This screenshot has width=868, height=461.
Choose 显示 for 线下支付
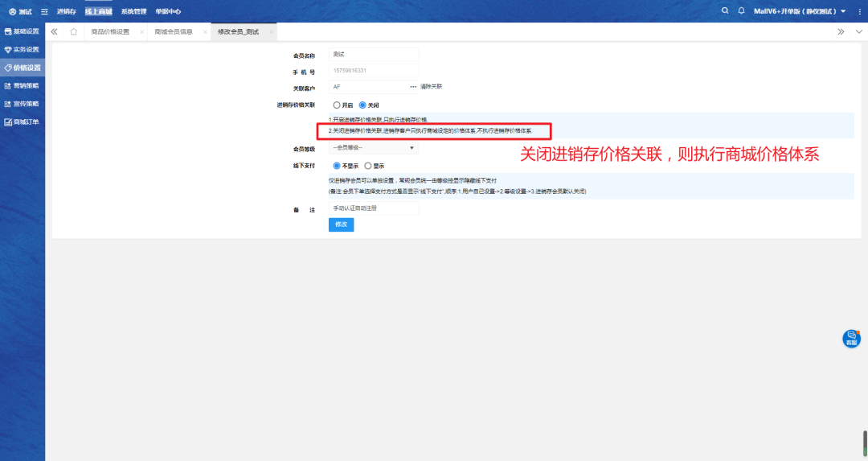368,165
